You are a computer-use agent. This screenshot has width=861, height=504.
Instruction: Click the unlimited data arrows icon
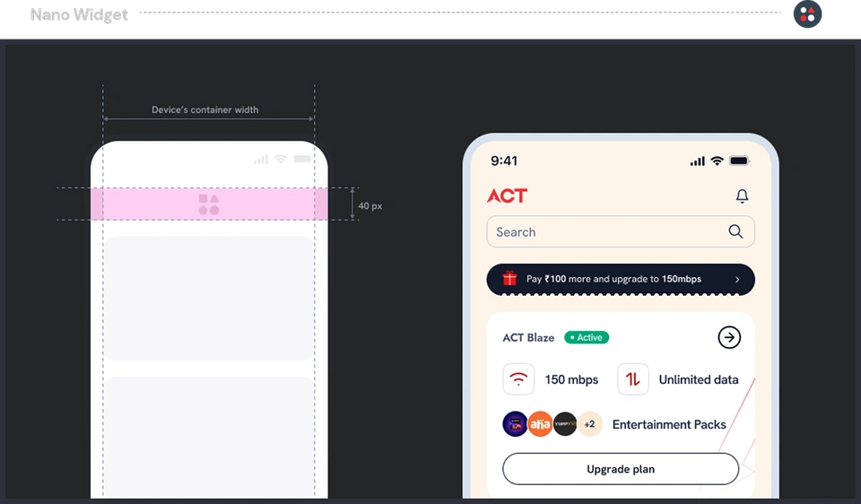pos(633,378)
